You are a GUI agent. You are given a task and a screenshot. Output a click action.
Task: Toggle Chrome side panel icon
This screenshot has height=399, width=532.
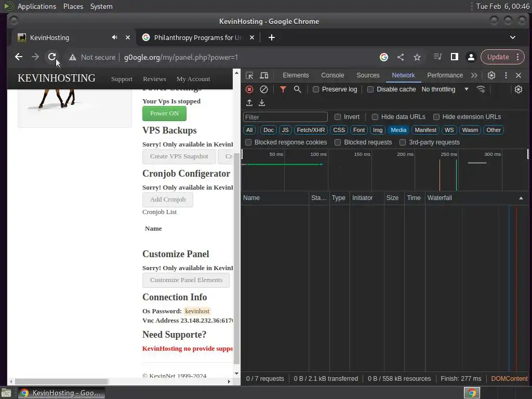pyautogui.click(x=454, y=57)
